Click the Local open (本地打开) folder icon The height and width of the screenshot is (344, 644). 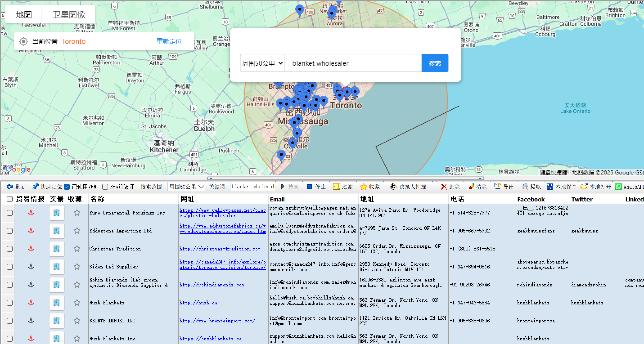[584, 187]
